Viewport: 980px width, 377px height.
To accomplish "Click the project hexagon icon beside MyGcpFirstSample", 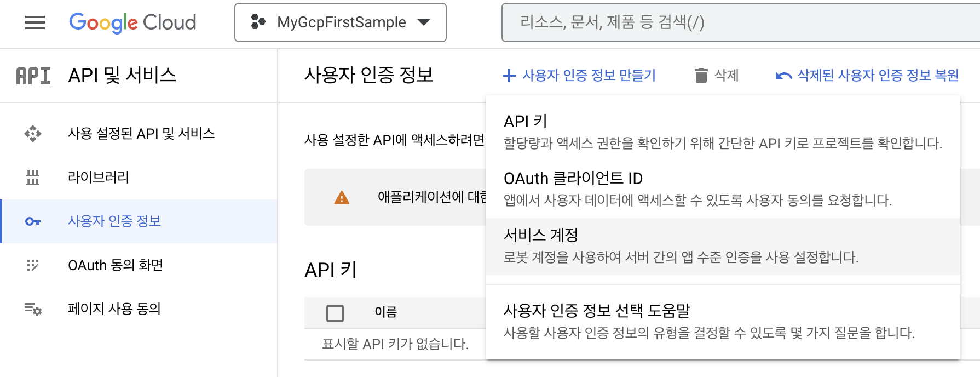I will [x=258, y=22].
